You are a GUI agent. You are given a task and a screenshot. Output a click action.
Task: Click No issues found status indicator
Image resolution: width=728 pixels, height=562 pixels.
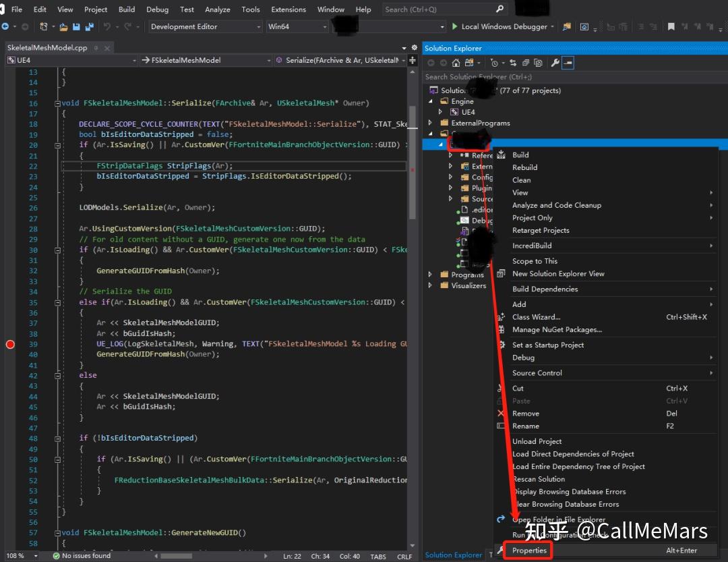pos(82,556)
